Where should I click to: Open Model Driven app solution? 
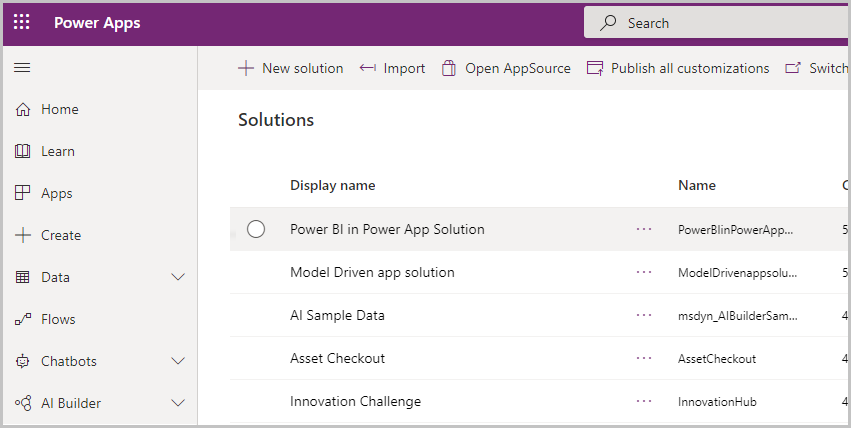tap(372, 272)
